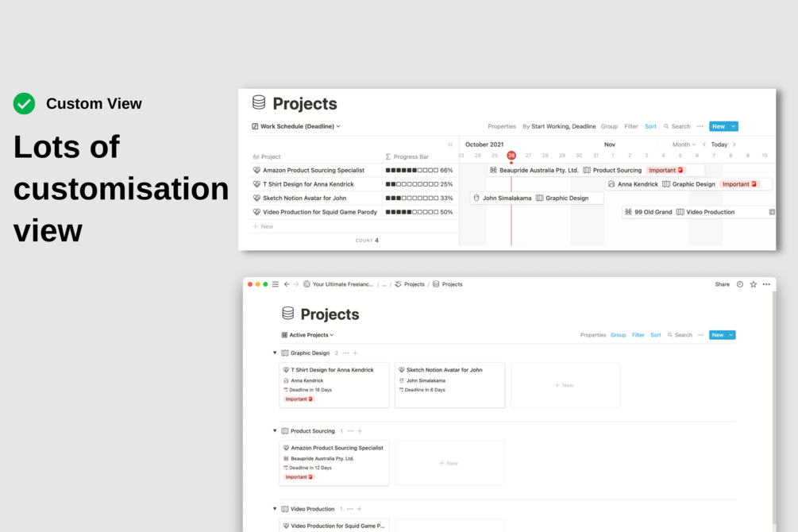Jump to Today in timeline
Image resolution: width=798 pixels, height=532 pixels.
[719, 145]
